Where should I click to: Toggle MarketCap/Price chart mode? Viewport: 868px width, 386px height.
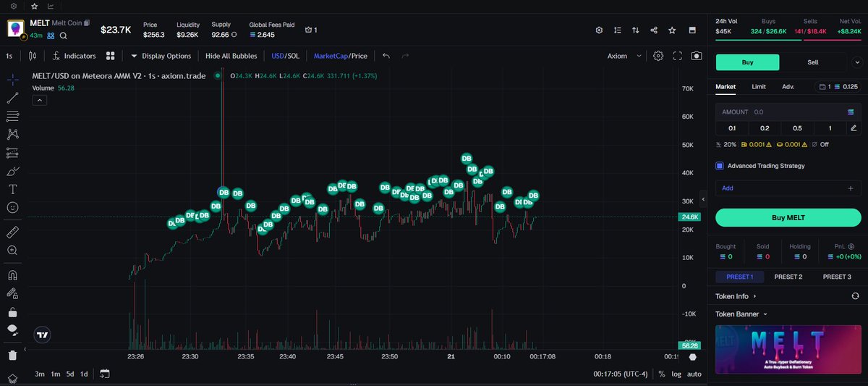pyautogui.click(x=341, y=56)
